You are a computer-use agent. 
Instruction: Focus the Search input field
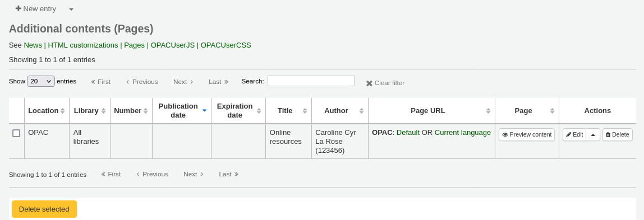pos(311,81)
